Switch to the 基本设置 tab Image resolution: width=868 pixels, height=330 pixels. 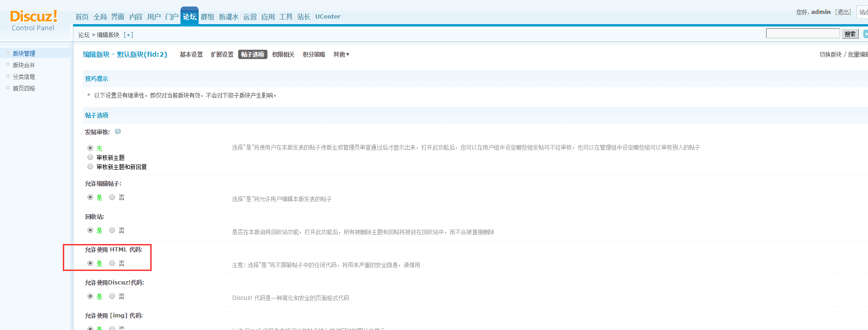(x=191, y=54)
